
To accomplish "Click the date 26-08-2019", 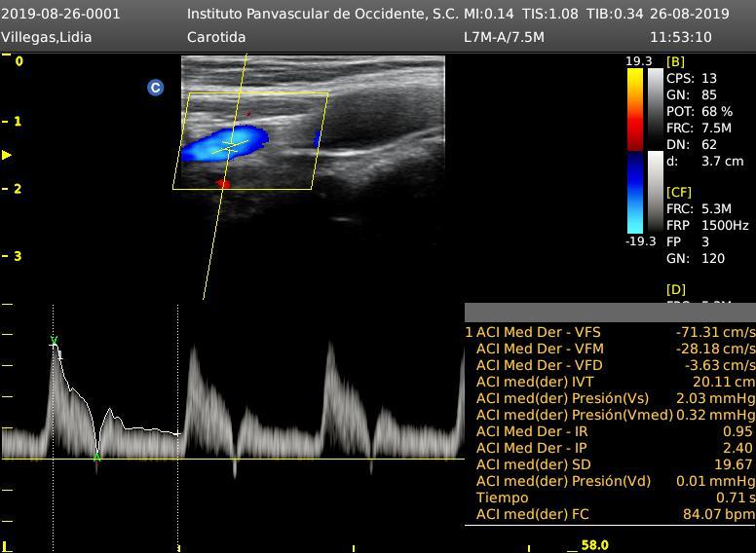I will click(690, 14).
